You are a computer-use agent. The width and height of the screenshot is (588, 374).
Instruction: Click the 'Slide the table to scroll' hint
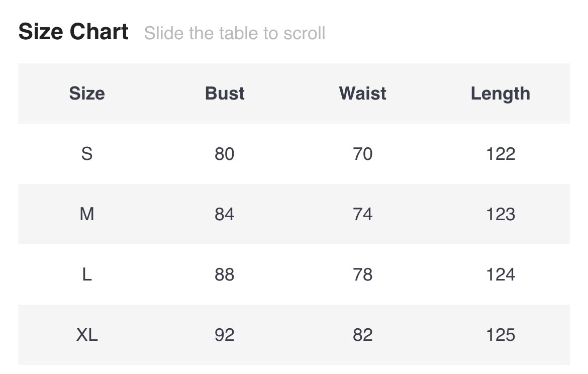tap(235, 34)
